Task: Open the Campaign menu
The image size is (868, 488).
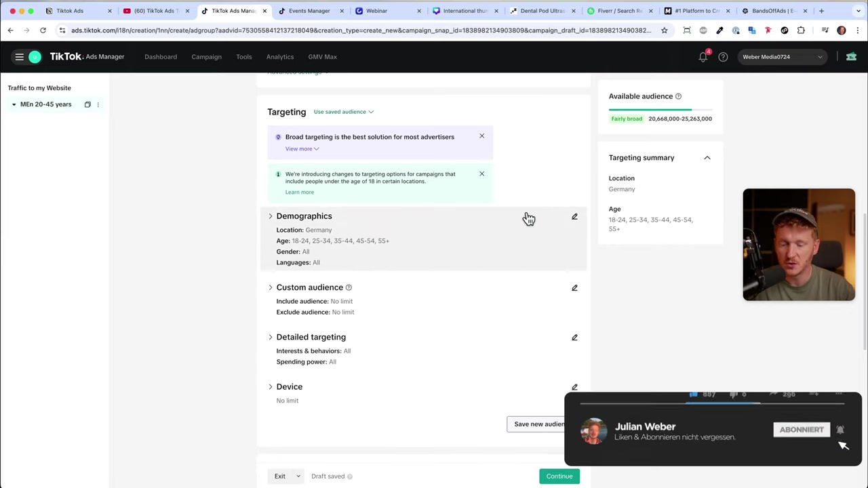Action: (206, 57)
